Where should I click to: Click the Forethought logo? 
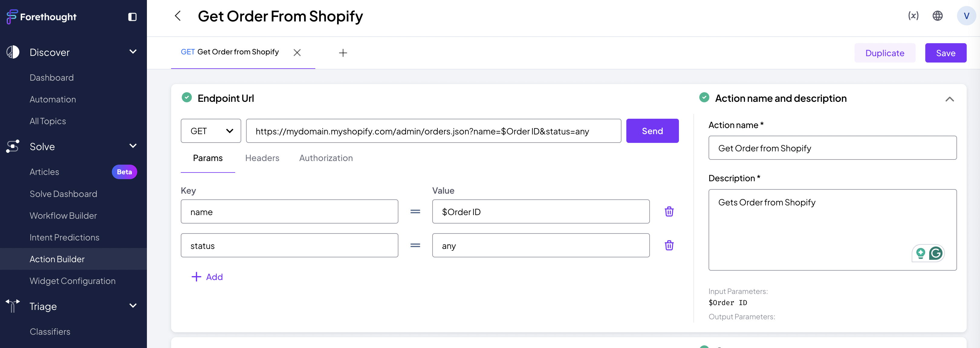click(41, 17)
